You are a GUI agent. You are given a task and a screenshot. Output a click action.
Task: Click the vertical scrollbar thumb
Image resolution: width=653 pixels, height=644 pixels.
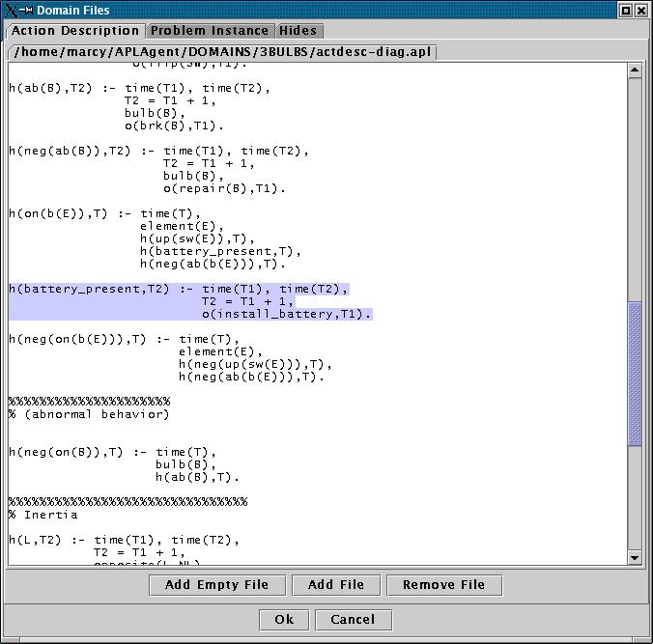(635, 372)
